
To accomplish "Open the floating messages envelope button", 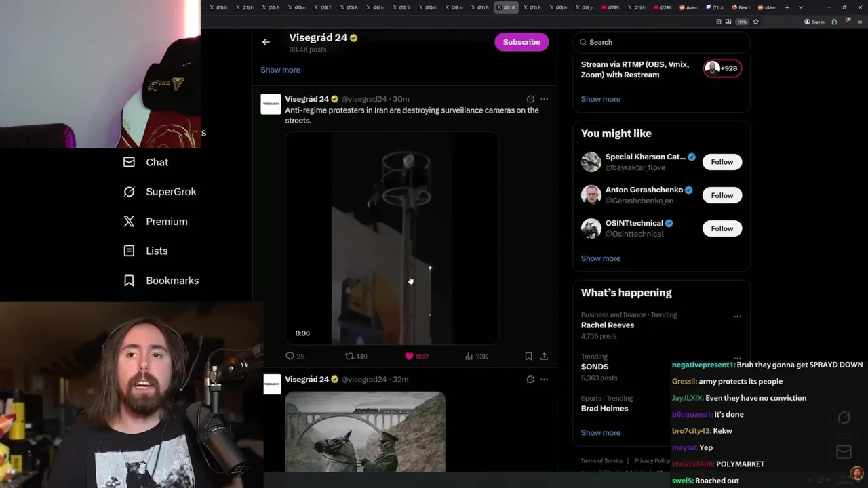I will pyautogui.click(x=844, y=451).
